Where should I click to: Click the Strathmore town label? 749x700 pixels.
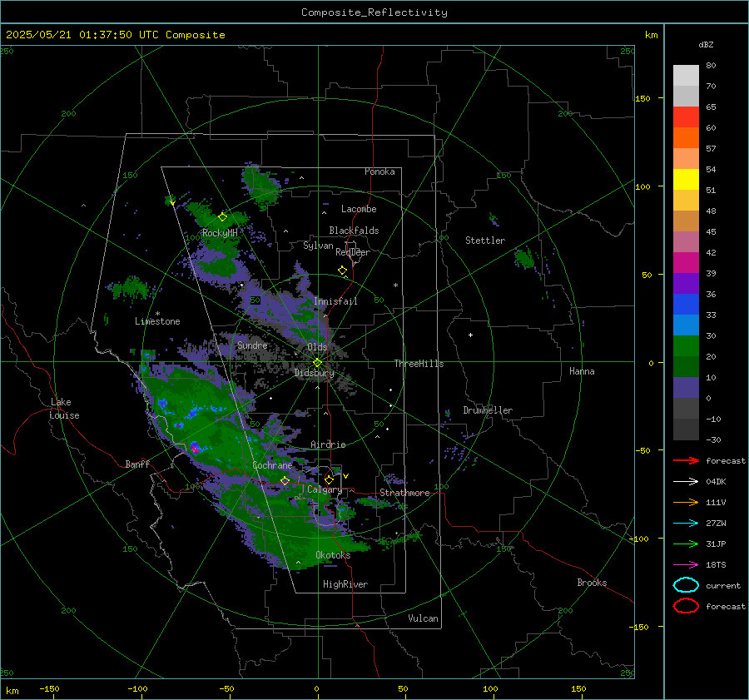(x=404, y=493)
